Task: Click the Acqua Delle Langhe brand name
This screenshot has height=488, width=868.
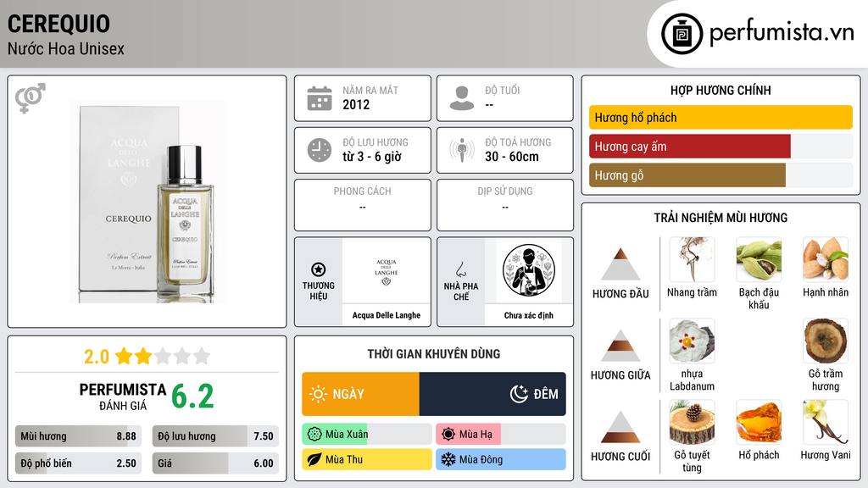Action: click(x=387, y=315)
